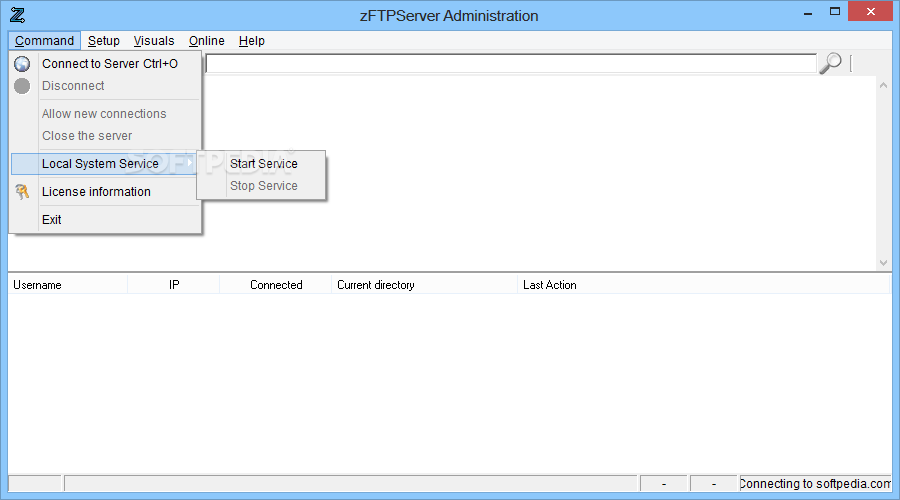Screen dimensions: 900x500
Task: Choose Close the server entry
Action: click(106, 136)
